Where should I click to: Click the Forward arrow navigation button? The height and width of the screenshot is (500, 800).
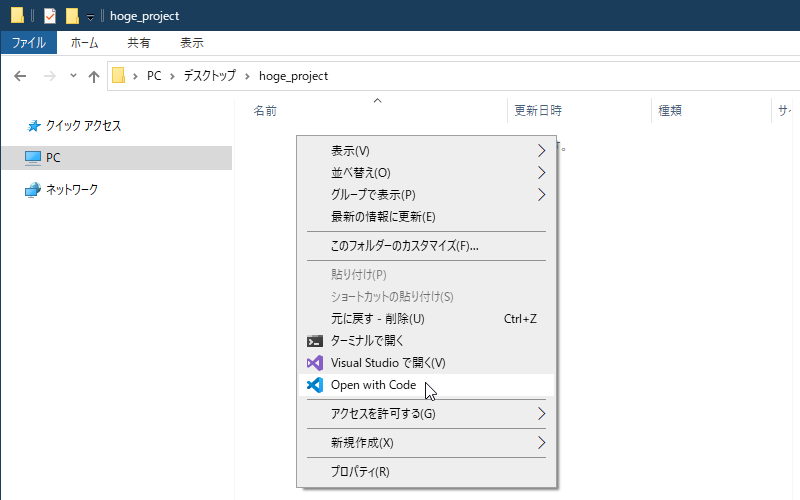tap(49, 76)
